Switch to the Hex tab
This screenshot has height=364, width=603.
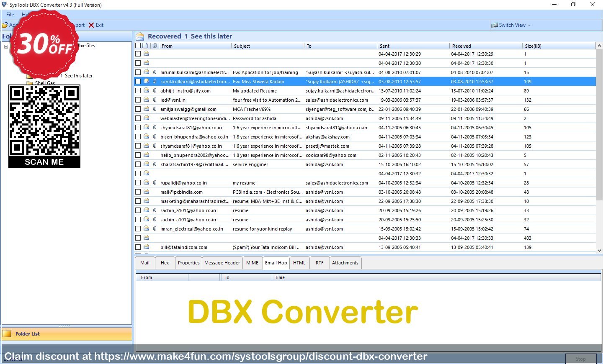(165, 263)
